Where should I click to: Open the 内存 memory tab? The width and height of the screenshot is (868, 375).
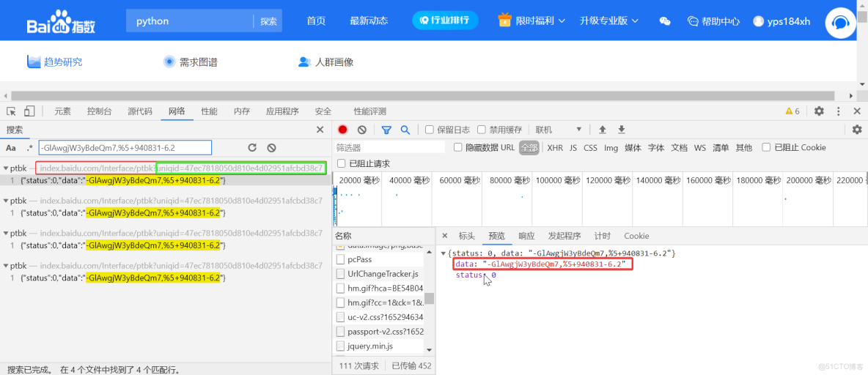(x=242, y=111)
